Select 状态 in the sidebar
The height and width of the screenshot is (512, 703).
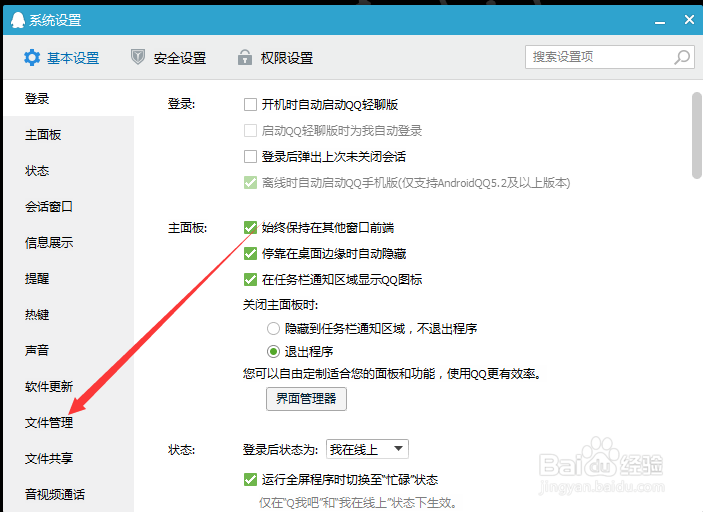click(69, 170)
